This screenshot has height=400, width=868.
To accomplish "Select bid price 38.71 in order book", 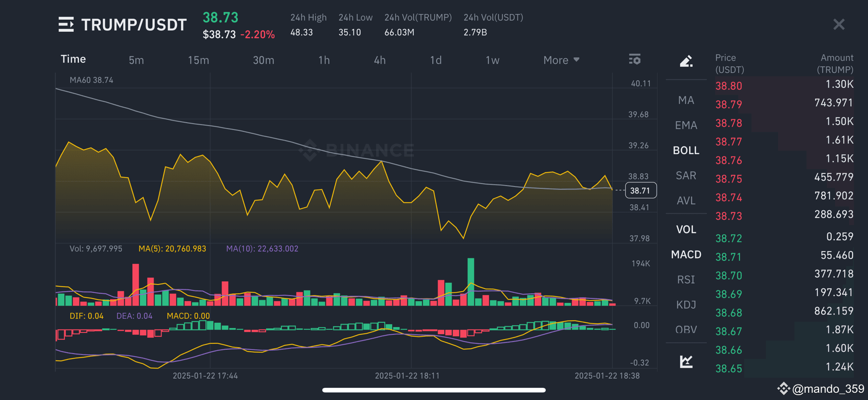I will point(729,257).
